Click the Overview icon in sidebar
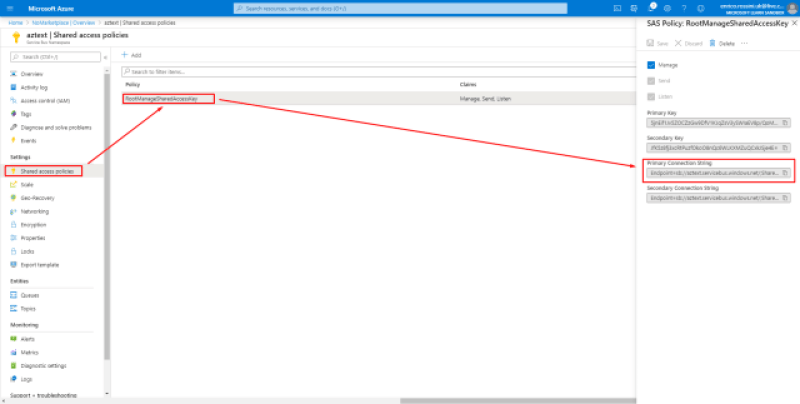 14,74
